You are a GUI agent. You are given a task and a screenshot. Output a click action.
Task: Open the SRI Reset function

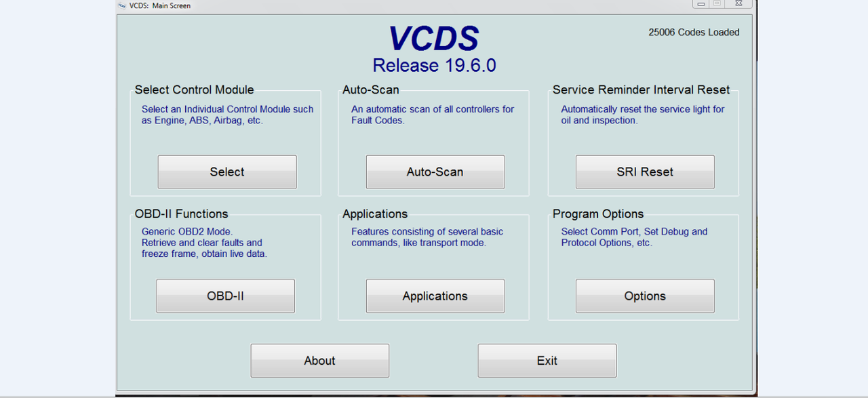point(645,172)
